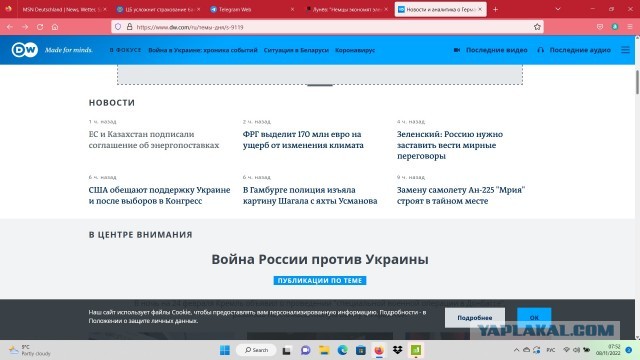
Task: Open Ситуация в Беларуси topic
Action: [x=296, y=50]
